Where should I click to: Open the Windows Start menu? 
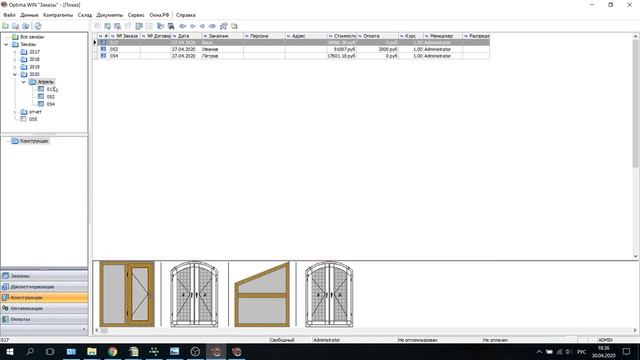pyautogui.click(x=9, y=351)
